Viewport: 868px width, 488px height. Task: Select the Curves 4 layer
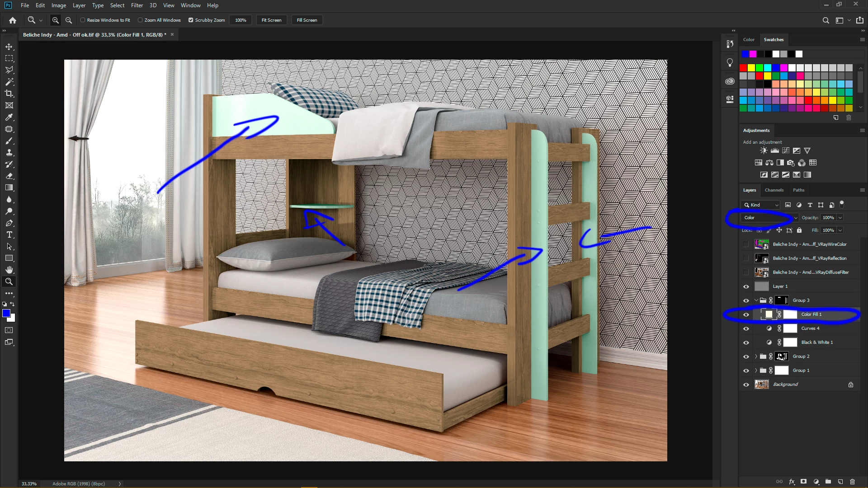pyautogui.click(x=810, y=328)
